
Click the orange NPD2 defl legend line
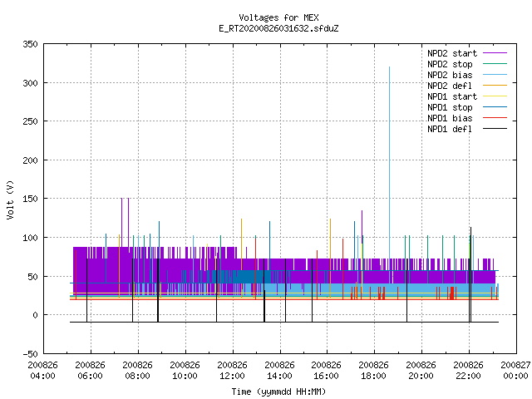pyautogui.click(x=495, y=86)
